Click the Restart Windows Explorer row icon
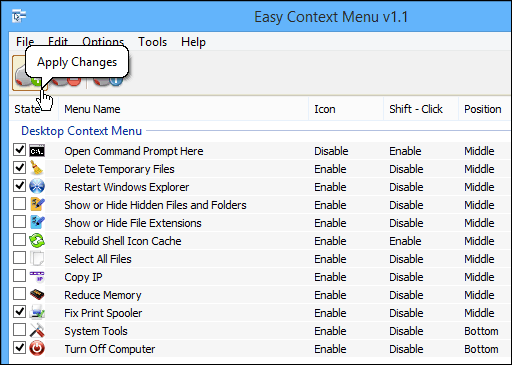512x365 pixels. click(x=37, y=186)
